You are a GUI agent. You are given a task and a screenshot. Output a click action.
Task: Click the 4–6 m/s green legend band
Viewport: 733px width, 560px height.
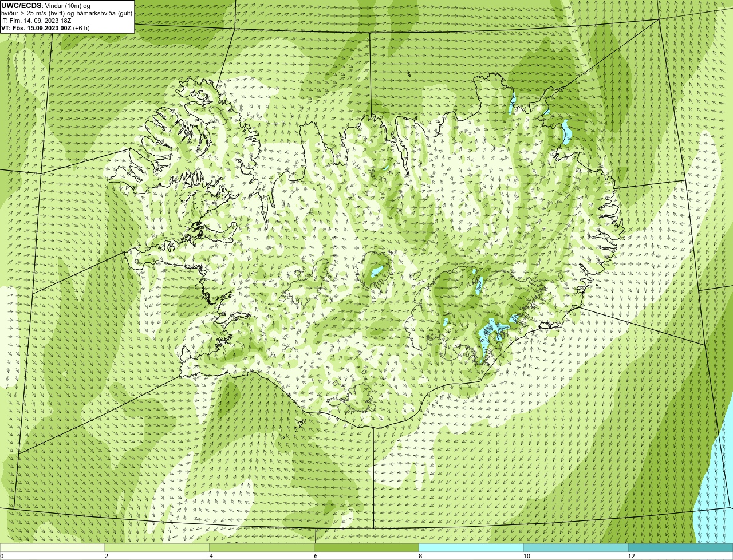pyautogui.click(x=262, y=548)
